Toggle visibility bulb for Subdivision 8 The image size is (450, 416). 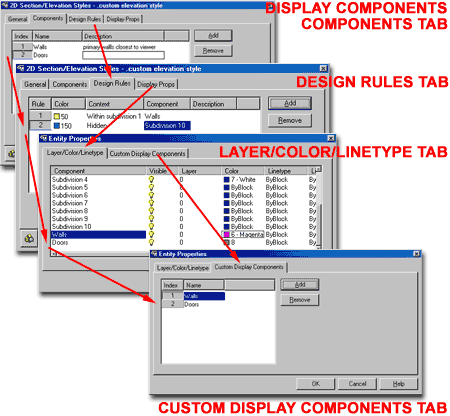coord(151,211)
